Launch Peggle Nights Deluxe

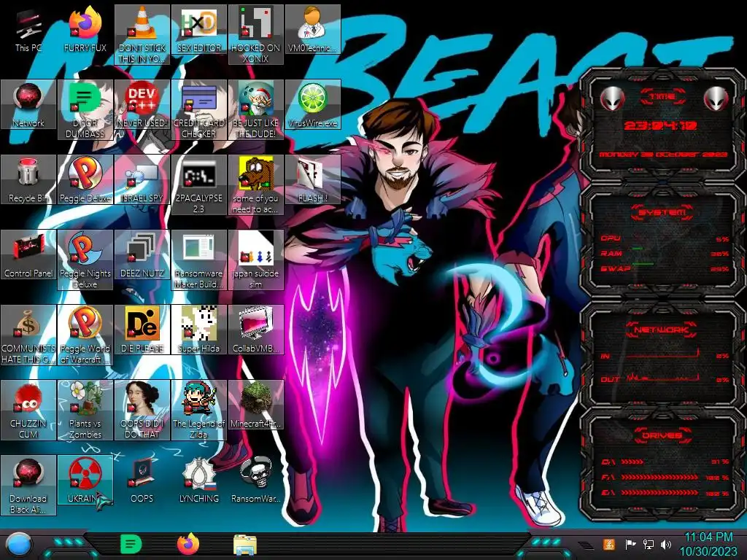pyautogui.click(x=85, y=260)
